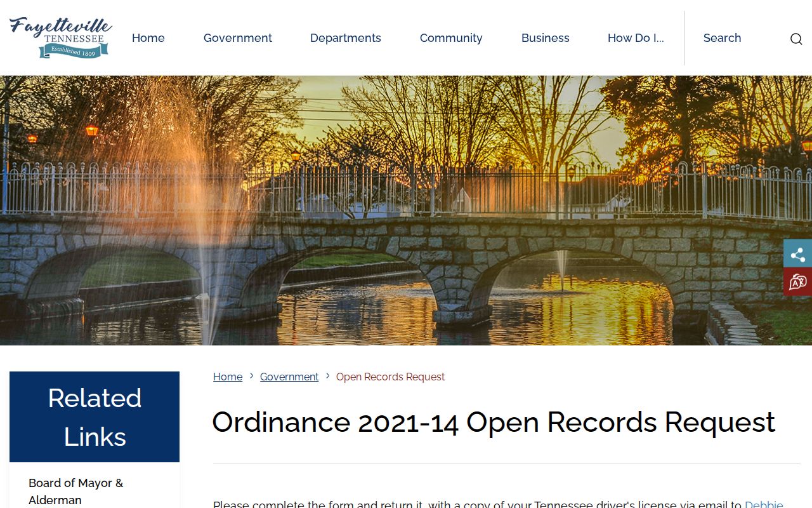Click the search magnifier icon
812x508 pixels.
point(796,39)
